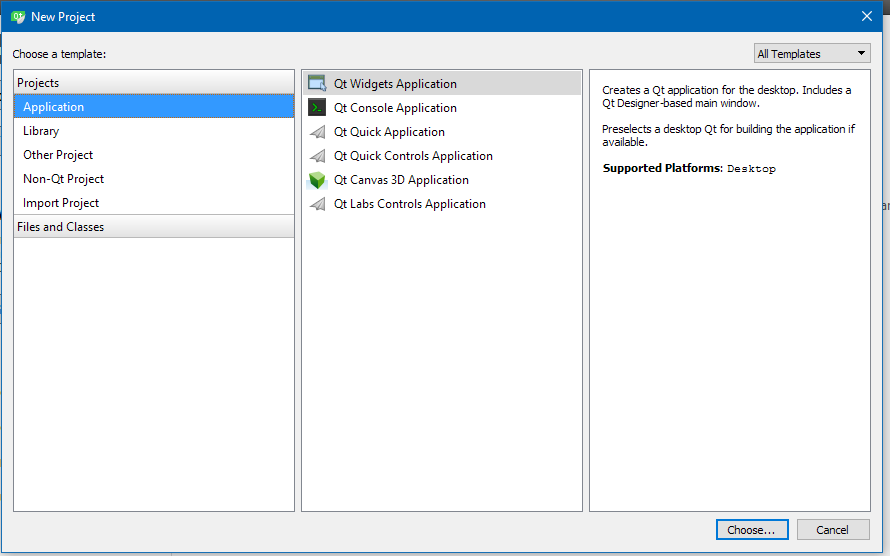The width and height of the screenshot is (890, 556).
Task: Choose the Qt Widgets Application label
Action: [x=395, y=83]
